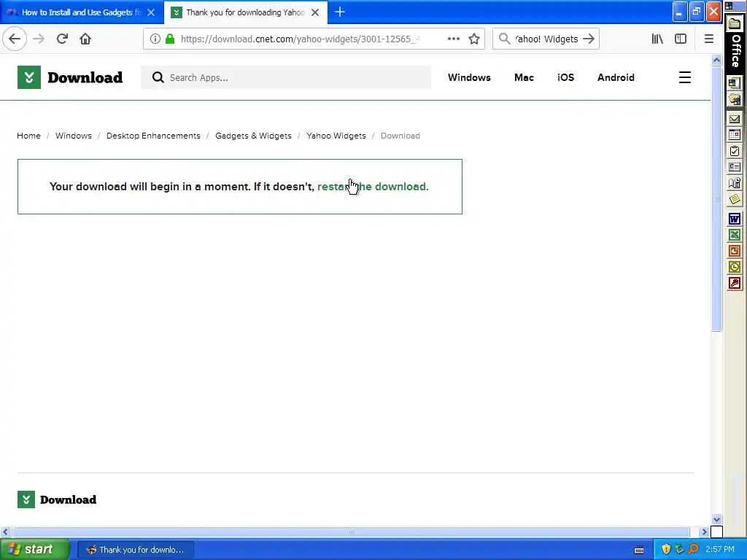Launch Microsoft Word from Office bar

tap(734, 219)
